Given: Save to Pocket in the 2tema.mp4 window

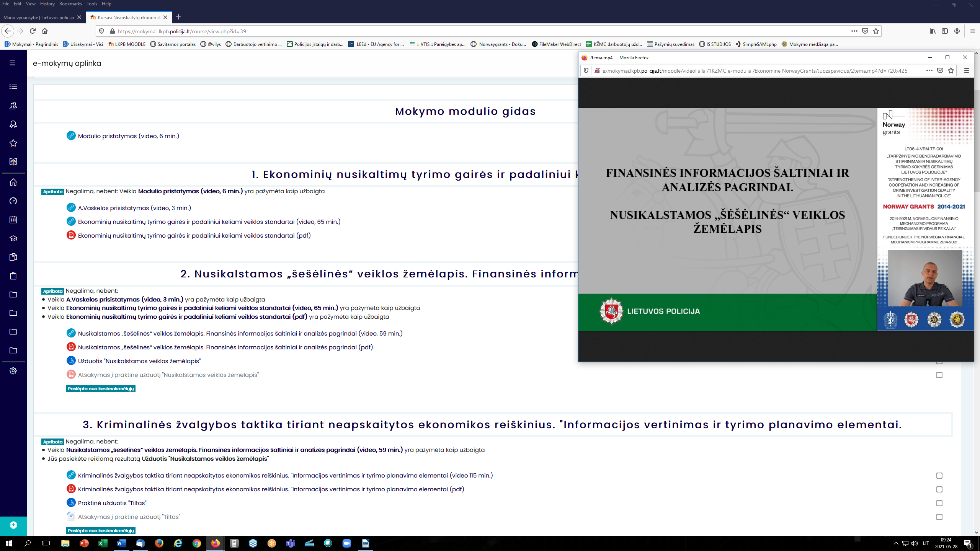Looking at the screenshot, I should pyautogui.click(x=940, y=70).
